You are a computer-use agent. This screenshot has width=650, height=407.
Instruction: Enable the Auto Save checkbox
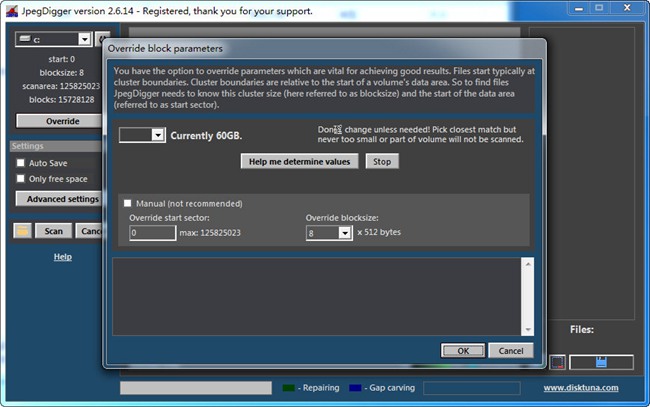(21, 163)
